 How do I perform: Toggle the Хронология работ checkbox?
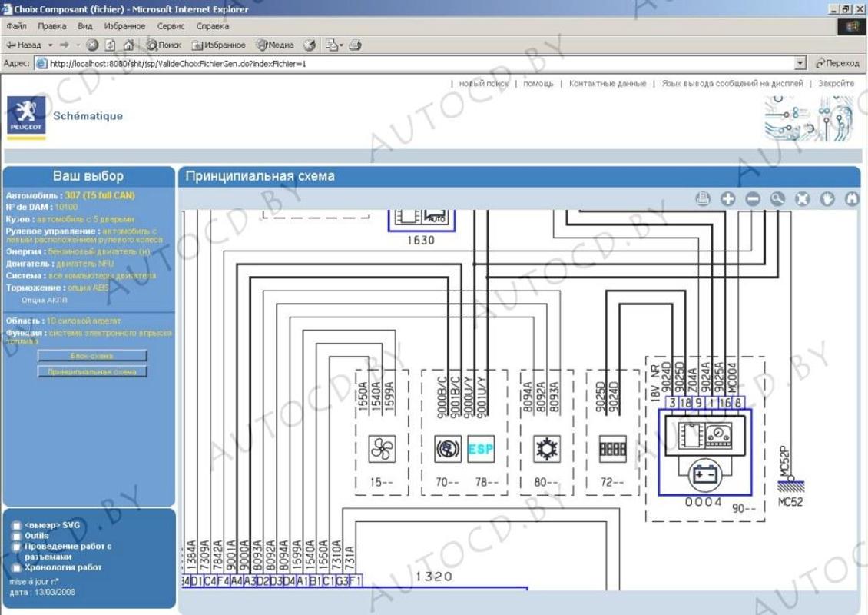17,568
